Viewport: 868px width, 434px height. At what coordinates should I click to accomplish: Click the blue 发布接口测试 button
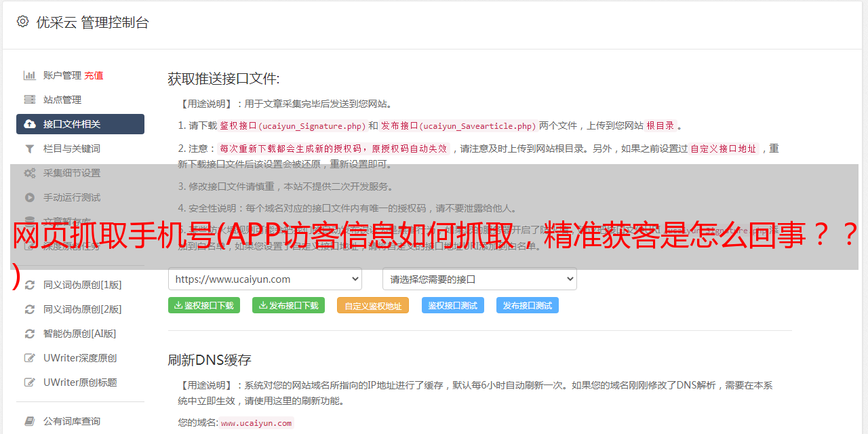point(528,305)
